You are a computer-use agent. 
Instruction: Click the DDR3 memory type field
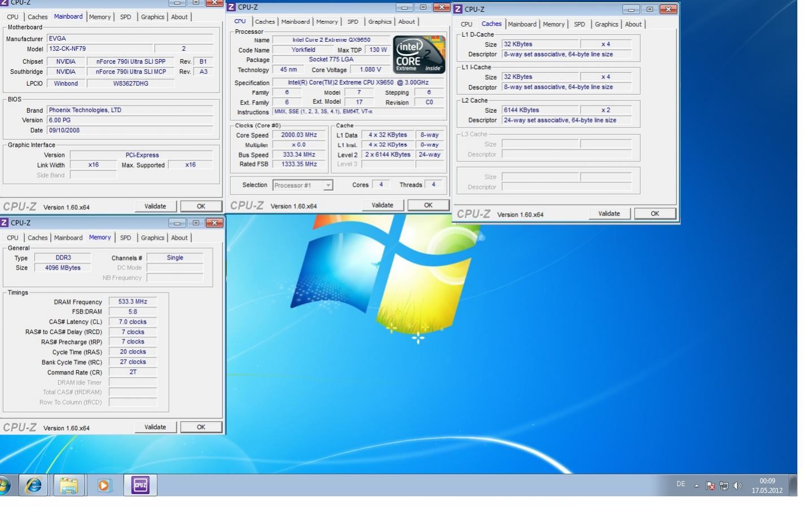pyautogui.click(x=63, y=258)
